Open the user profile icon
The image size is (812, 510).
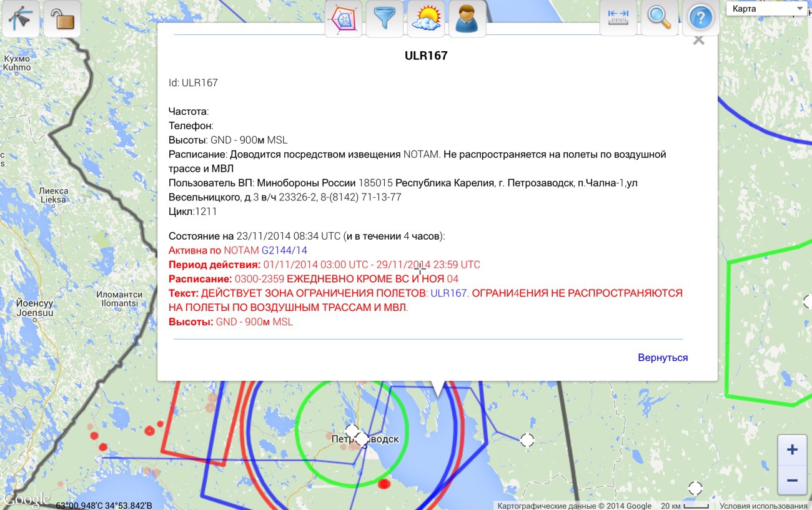coord(467,19)
